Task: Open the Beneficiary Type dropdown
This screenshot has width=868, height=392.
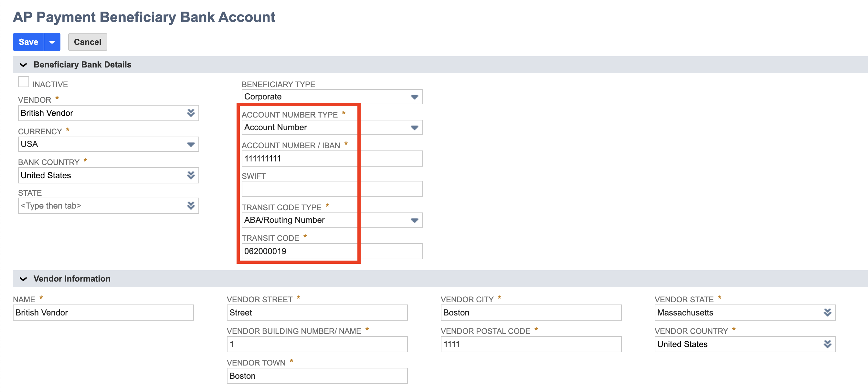Action: point(332,97)
